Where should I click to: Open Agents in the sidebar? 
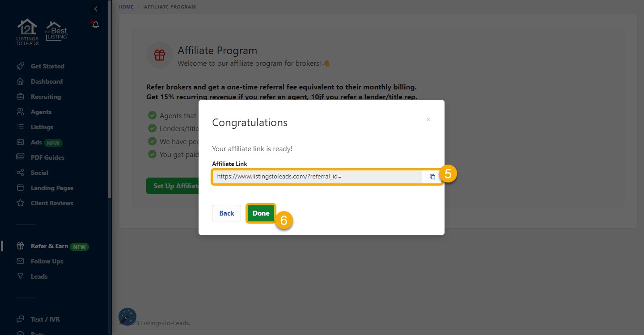[41, 112]
